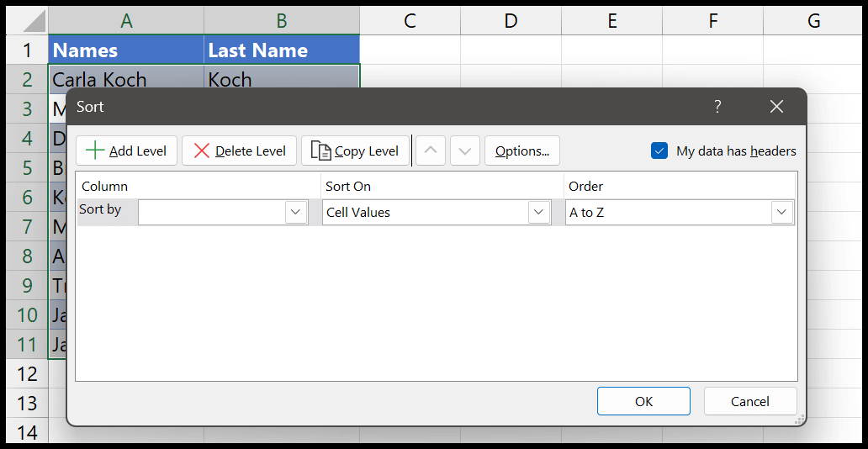Toggle the My data has headers checkbox

click(659, 151)
